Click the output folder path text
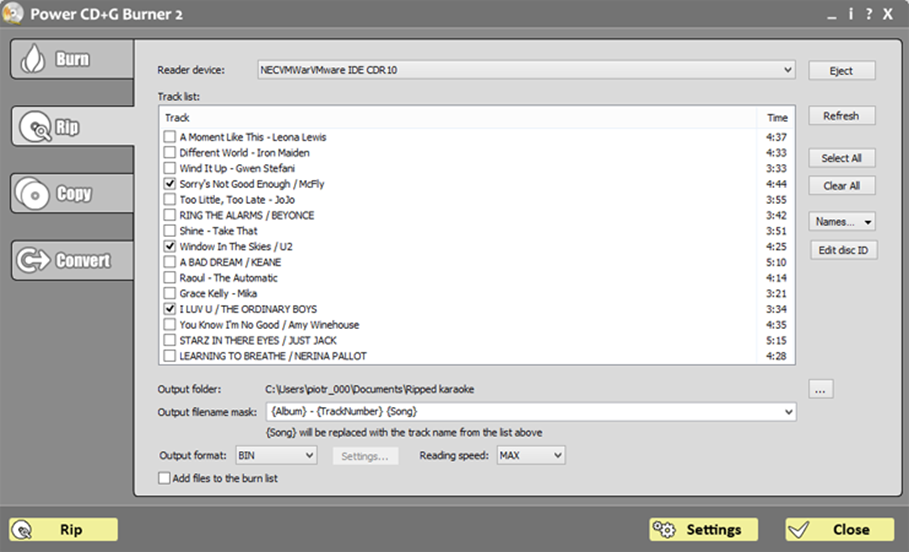This screenshot has width=909, height=552. [x=369, y=390]
